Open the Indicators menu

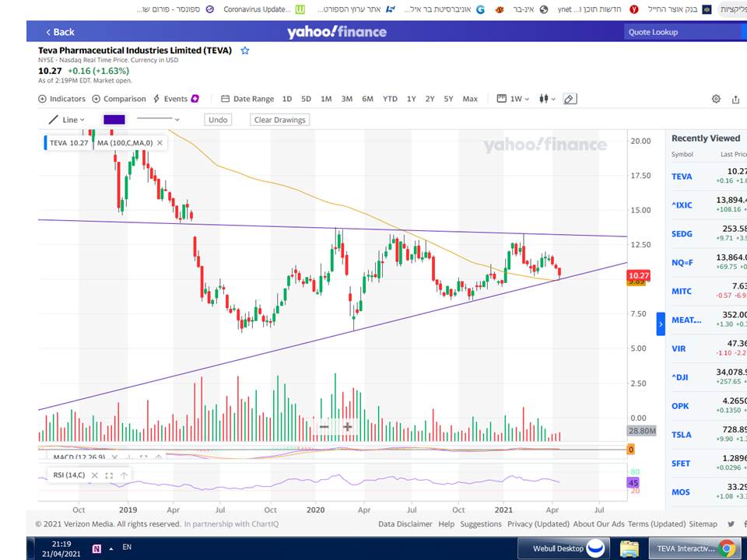click(x=62, y=99)
